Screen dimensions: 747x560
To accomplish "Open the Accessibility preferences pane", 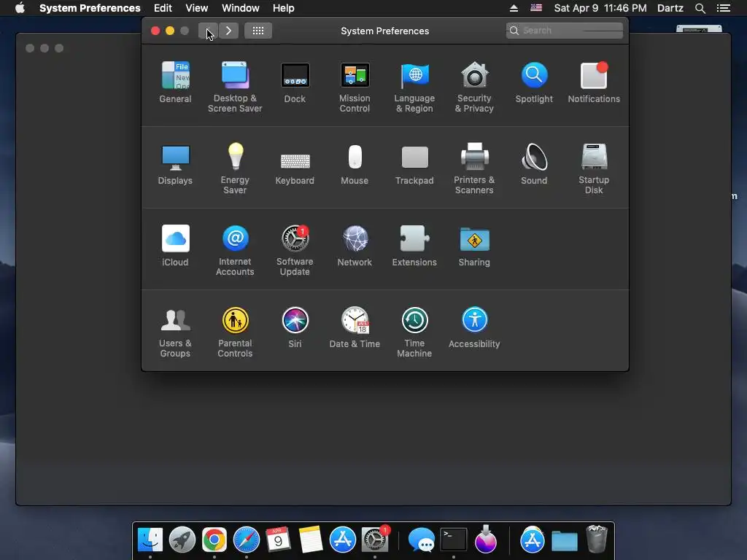I will click(474, 327).
